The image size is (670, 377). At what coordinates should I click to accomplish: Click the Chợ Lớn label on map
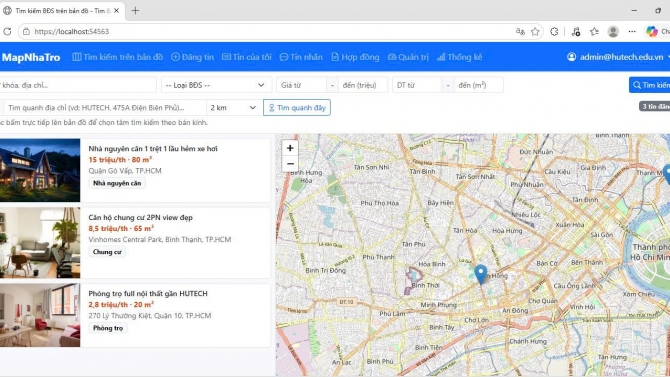476,320
